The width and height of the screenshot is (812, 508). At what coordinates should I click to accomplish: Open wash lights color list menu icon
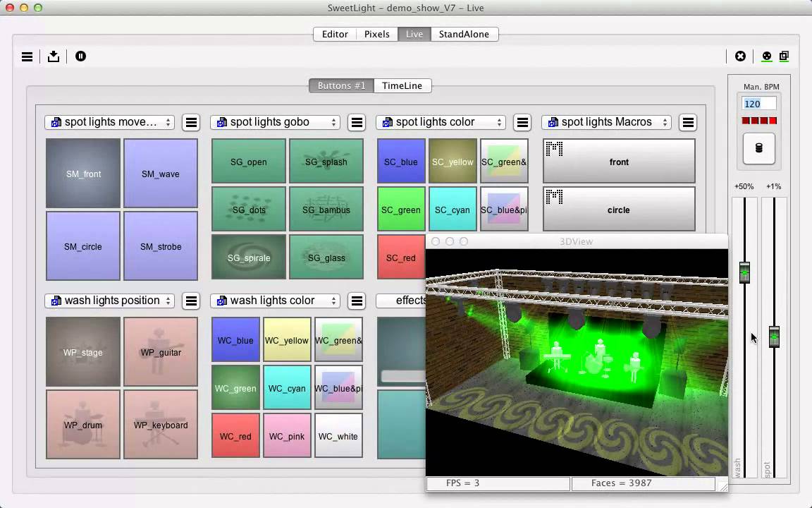(357, 301)
